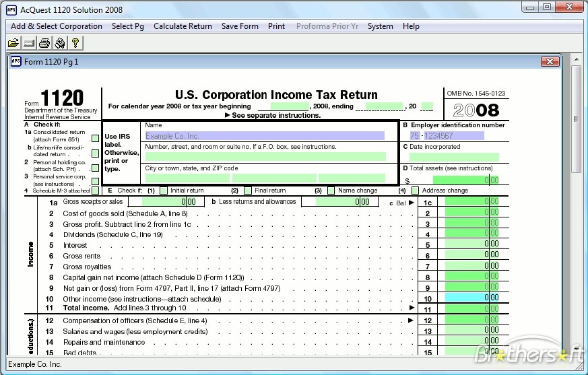
Task: Click the printer toolbar icon
Action: [44, 43]
